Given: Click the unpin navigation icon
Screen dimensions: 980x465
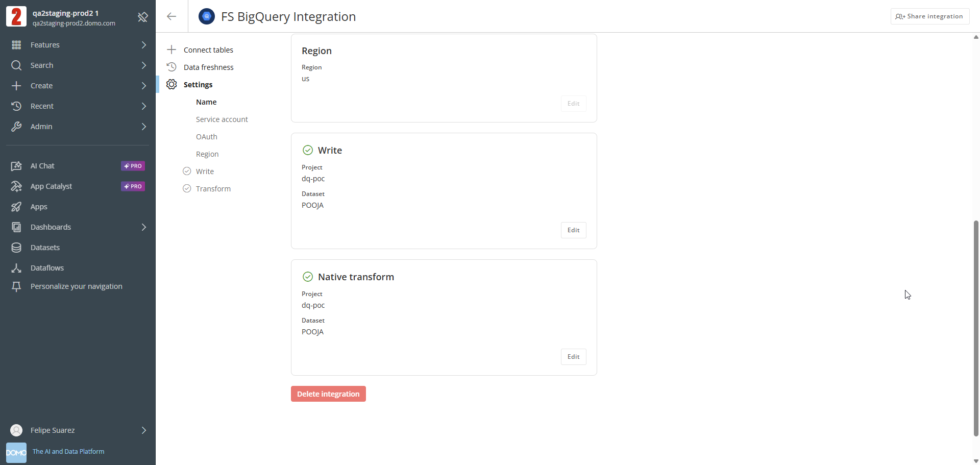Looking at the screenshot, I should (143, 17).
